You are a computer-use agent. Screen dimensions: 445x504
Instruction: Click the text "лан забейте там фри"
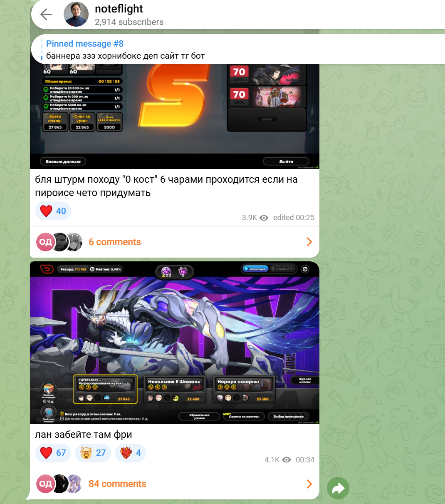point(84,434)
